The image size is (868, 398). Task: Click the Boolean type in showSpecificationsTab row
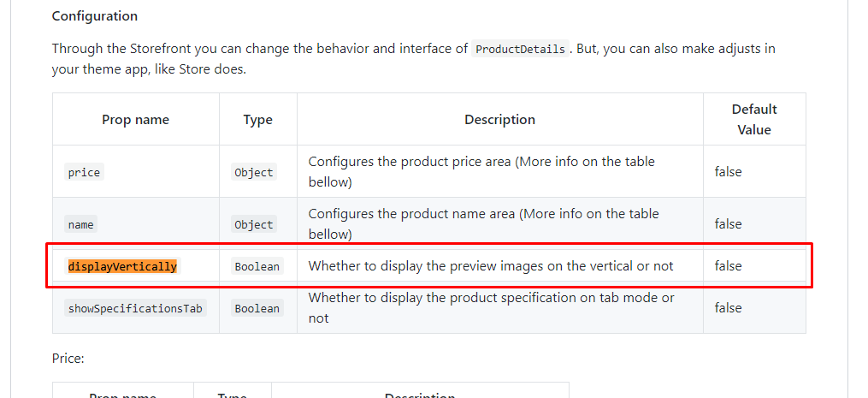[257, 308]
